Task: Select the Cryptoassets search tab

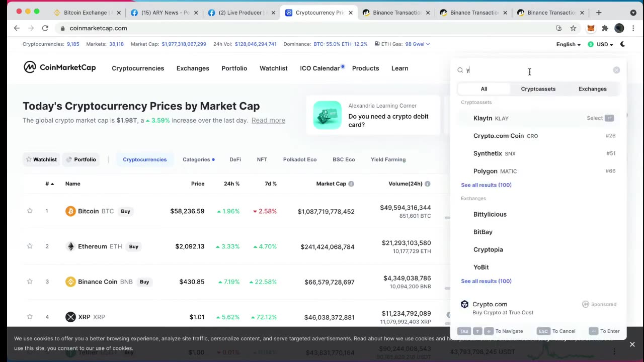Action: click(538, 89)
